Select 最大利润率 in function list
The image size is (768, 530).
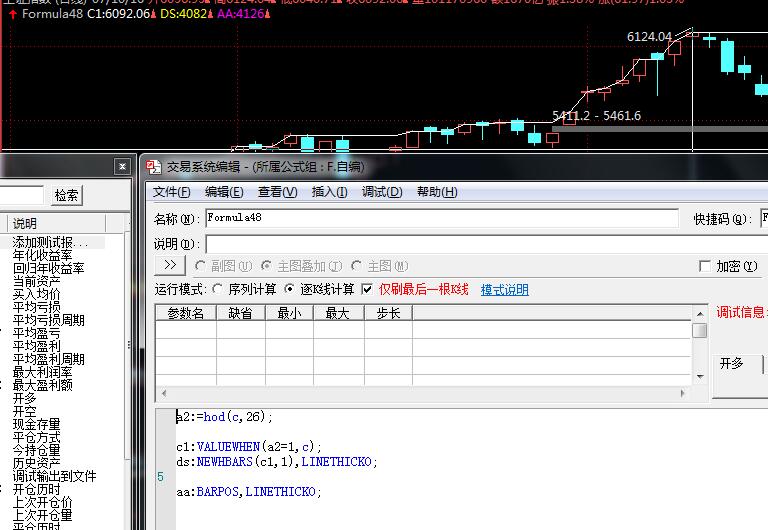[43, 372]
